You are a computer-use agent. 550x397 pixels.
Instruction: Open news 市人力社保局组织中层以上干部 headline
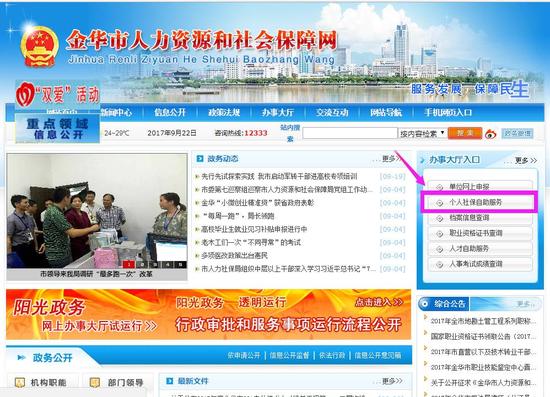[288, 269]
